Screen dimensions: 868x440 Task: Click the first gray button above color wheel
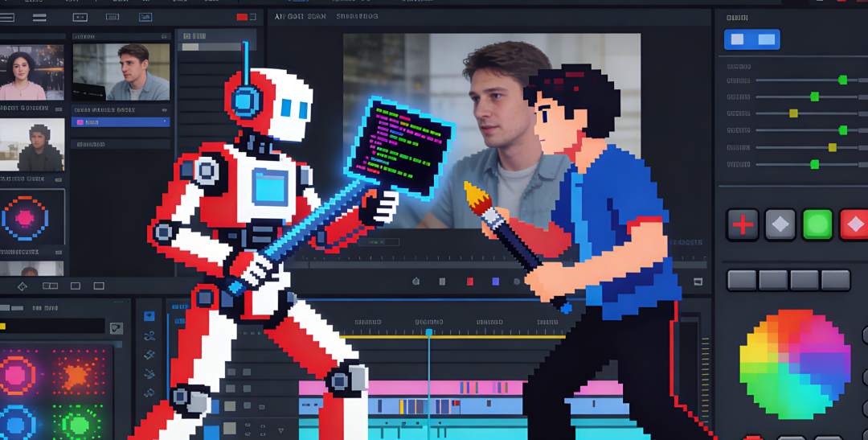pos(742,280)
